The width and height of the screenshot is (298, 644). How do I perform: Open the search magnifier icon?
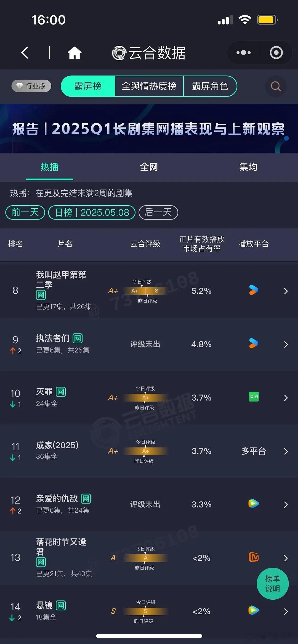(276, 86)
